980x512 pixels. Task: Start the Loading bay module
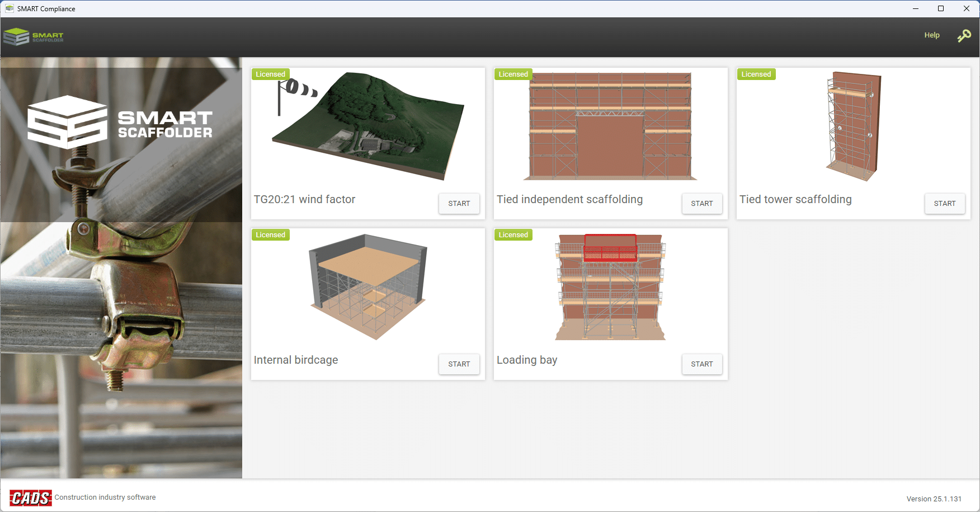(701, 364)
